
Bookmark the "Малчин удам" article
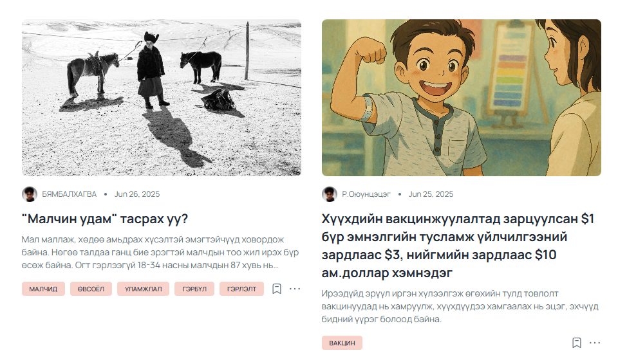pyautogui.click(x=277, y=289)
